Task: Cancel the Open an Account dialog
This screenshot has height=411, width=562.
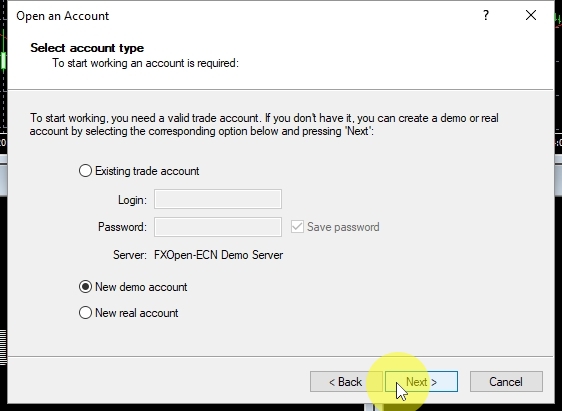Action: click(506, 382)
